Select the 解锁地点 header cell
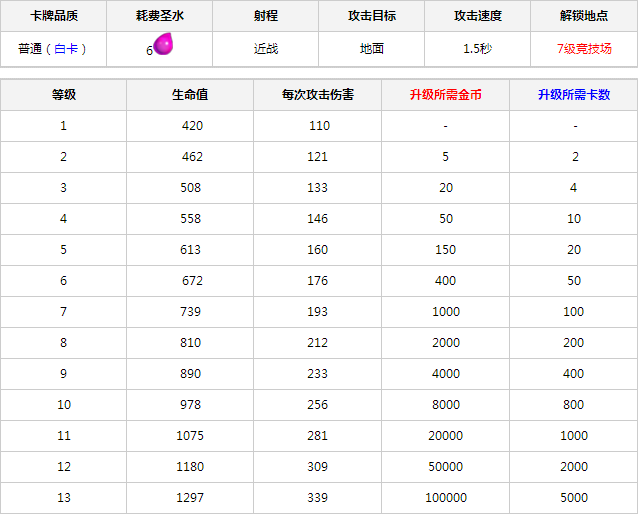This screenshot has height=514, width=638. (584, 16)
